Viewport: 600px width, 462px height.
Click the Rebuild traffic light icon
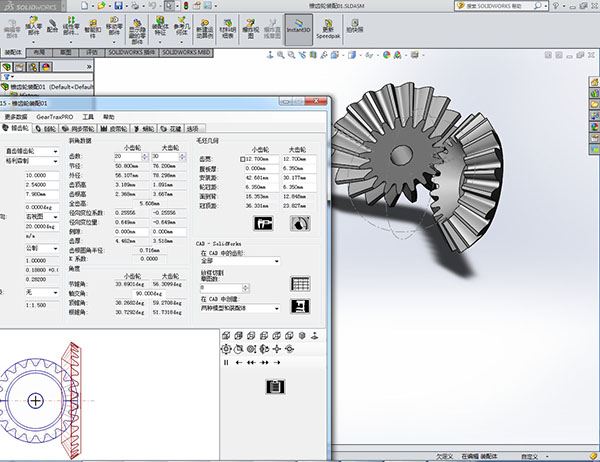[x=186, y=6]
